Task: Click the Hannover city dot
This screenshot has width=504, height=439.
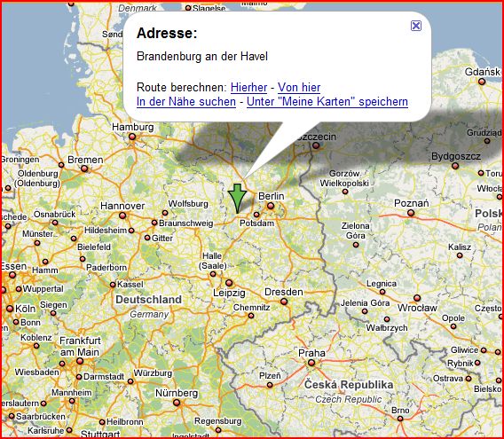Action: (122, 216)
